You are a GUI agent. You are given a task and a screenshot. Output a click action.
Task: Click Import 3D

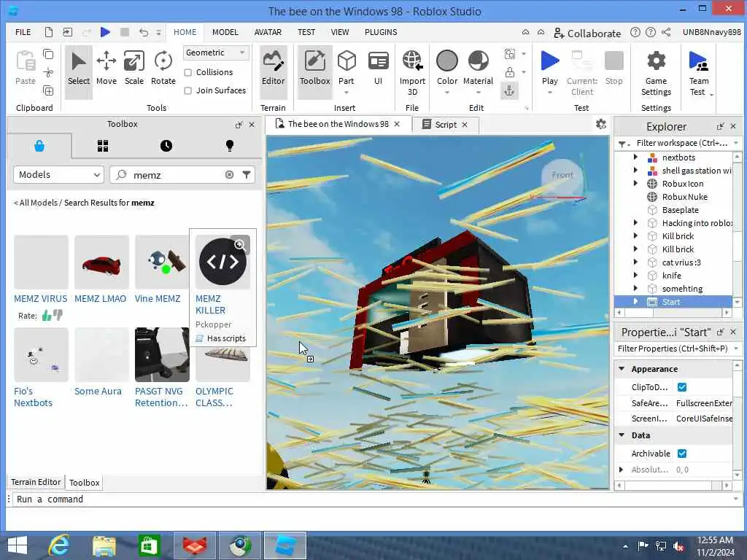point(412,72)
